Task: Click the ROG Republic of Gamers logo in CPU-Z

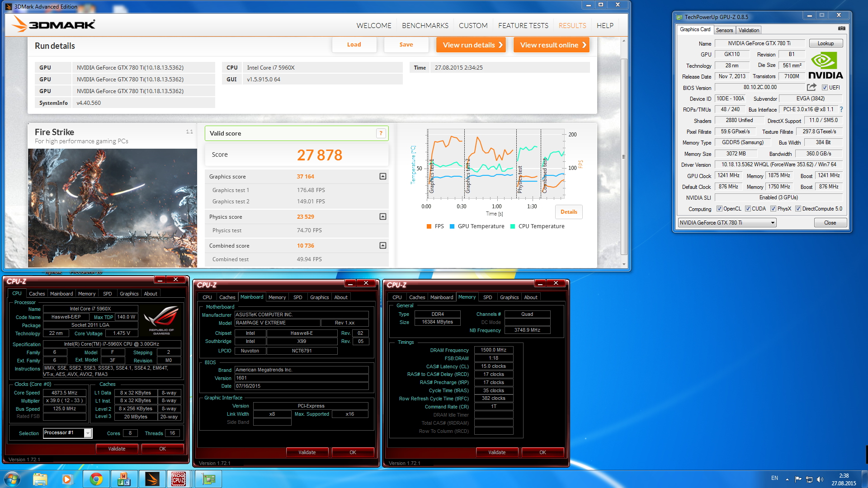Action: tap(161, 320)
